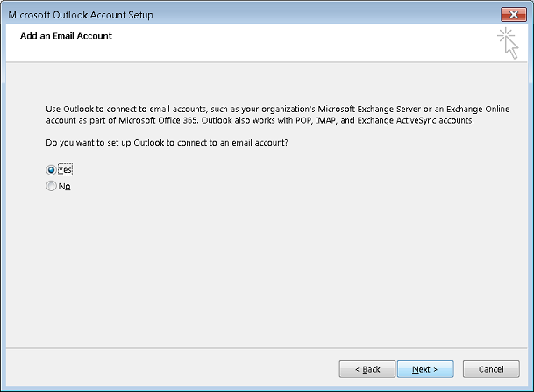Click "Exchange Online" text at line end
This screenshot has height=392, width=534.
coord(478,109)
